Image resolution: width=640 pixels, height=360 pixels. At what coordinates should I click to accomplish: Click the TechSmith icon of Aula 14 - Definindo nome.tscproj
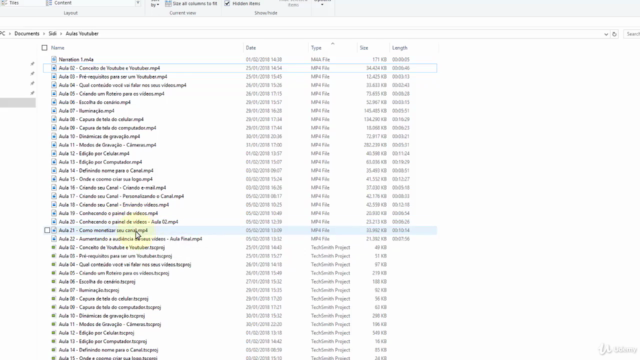tap(54, 350)
